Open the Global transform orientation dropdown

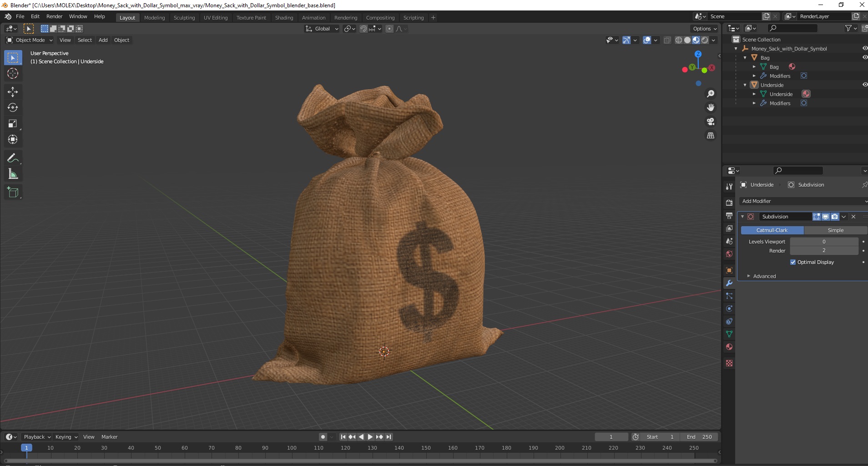point(322,29)
